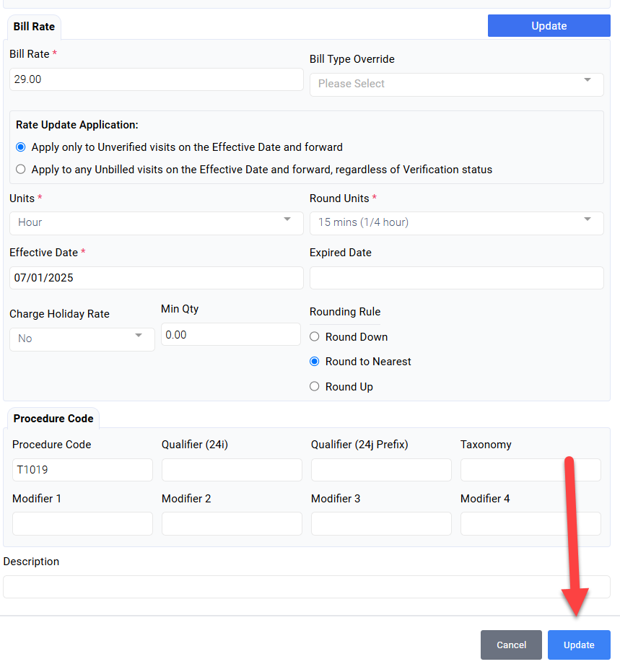The width and height of the screenshot is (620, 672).
Task: Select Apply to any Unbilled visits option
Action: (20, 170)
